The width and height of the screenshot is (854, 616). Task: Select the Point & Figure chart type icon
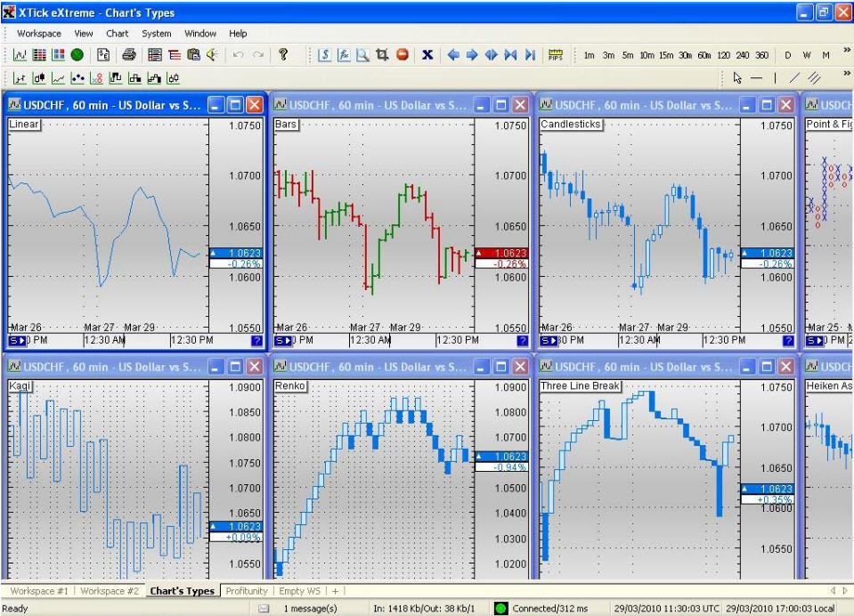coord(97,78)
